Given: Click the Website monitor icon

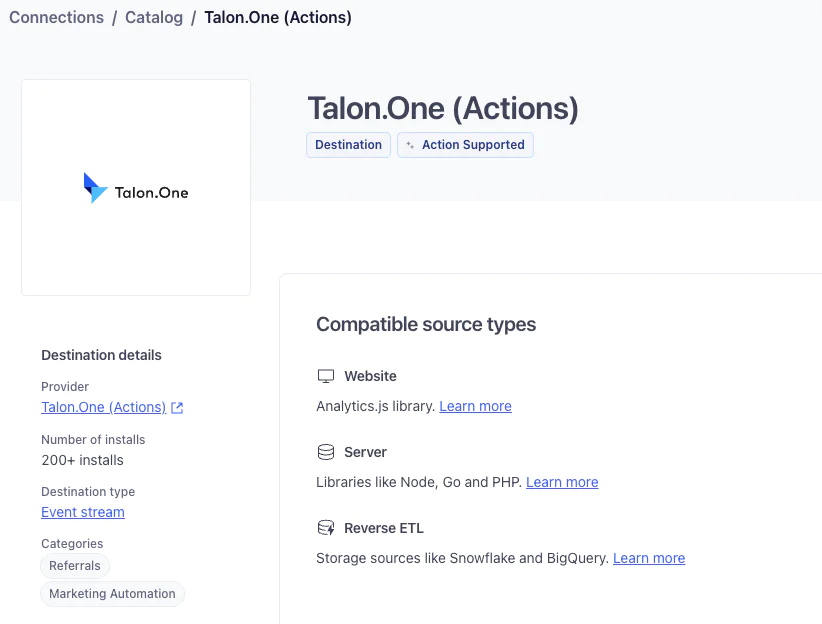Looking at the screenshot, I should (x=325, y=376).
